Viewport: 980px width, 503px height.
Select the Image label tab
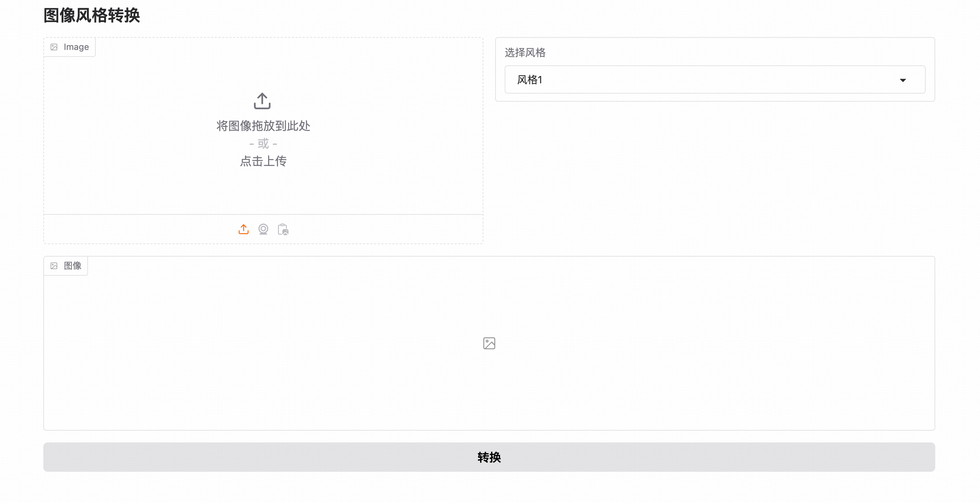pos(76,47)
